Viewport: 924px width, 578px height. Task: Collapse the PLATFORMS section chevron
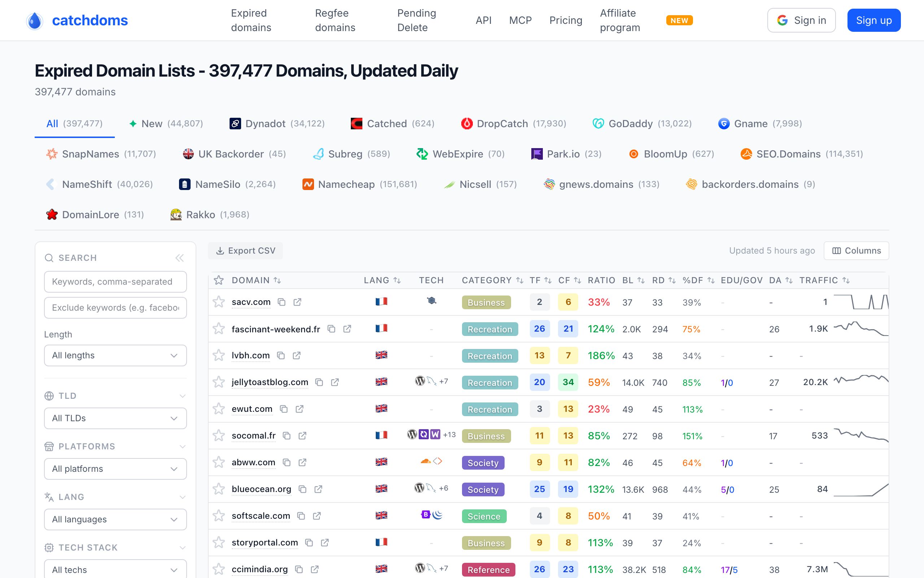pos(183,447)
